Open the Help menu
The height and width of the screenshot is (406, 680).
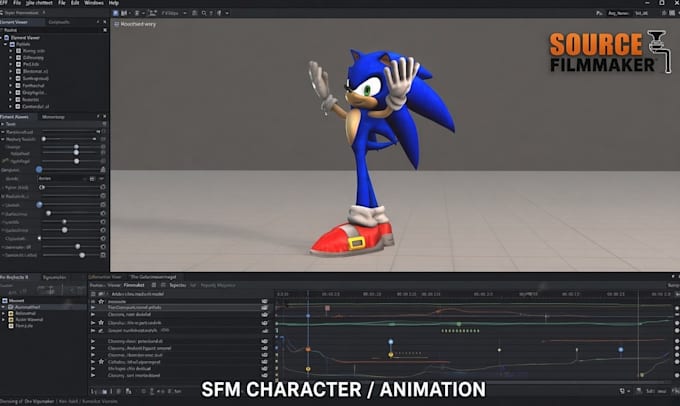pyautogui.click(x=114, y=3)
